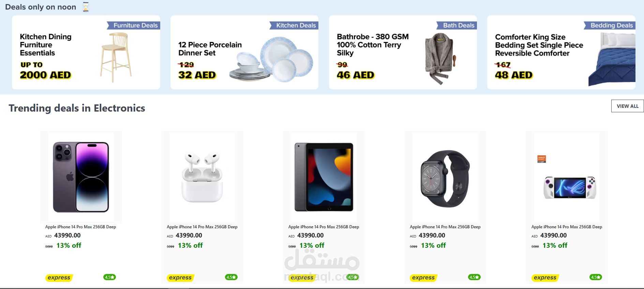Open Bathrobe 380 GSM Cotton Terry deal
644x289 pixels.
tap(403, 52)
